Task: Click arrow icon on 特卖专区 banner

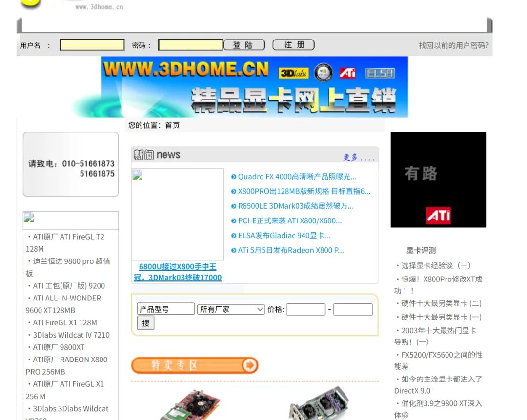Action: [249, 365]
